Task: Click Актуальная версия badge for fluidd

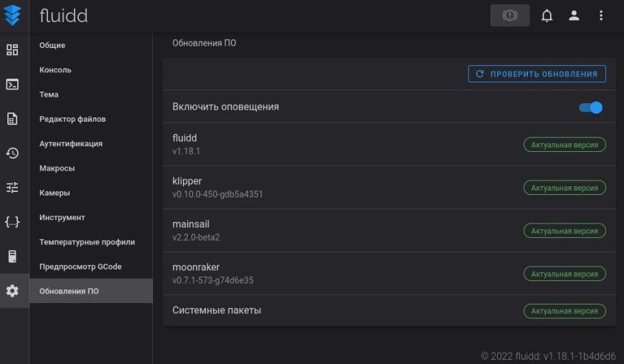Action: 564,145
